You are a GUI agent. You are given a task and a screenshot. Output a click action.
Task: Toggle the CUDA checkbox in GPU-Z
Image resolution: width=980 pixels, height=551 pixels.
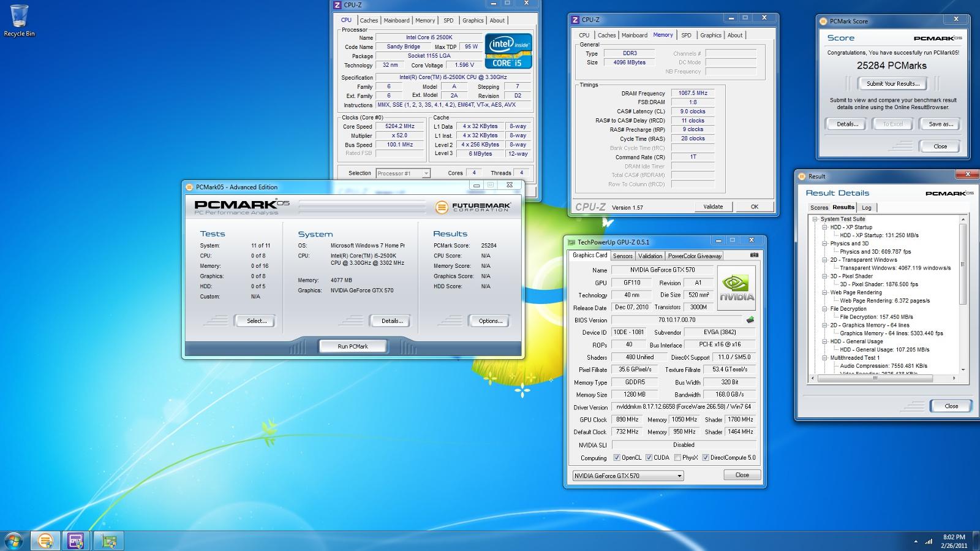point(648,458)
